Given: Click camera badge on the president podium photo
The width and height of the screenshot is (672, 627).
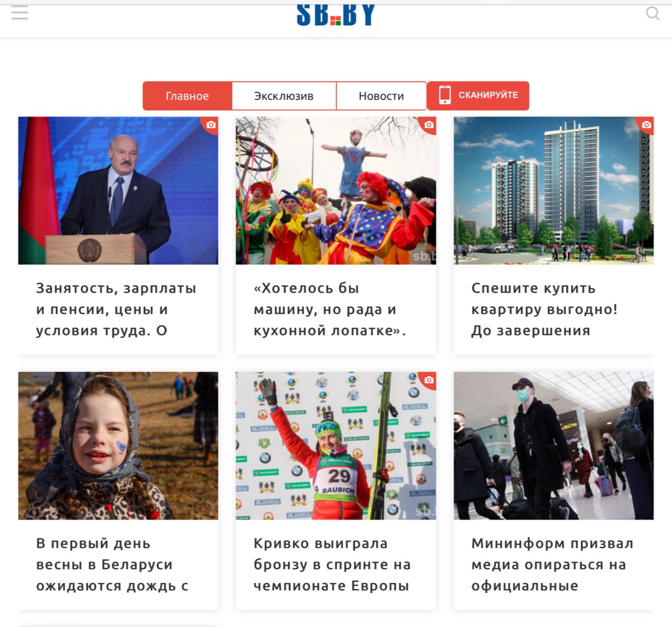Looking at the screenshot, I should point(211,124).
